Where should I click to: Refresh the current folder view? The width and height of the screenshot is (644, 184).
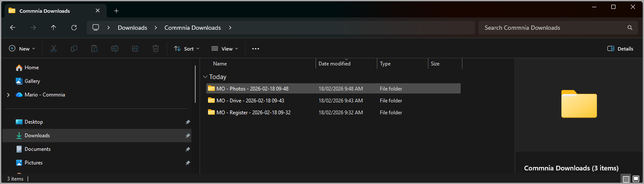tap(74, 28)
